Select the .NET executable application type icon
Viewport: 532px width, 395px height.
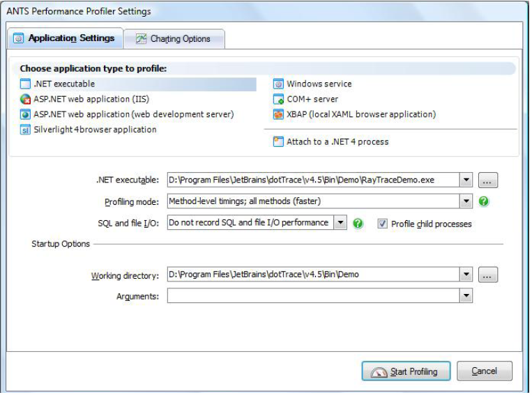[26, 84]
